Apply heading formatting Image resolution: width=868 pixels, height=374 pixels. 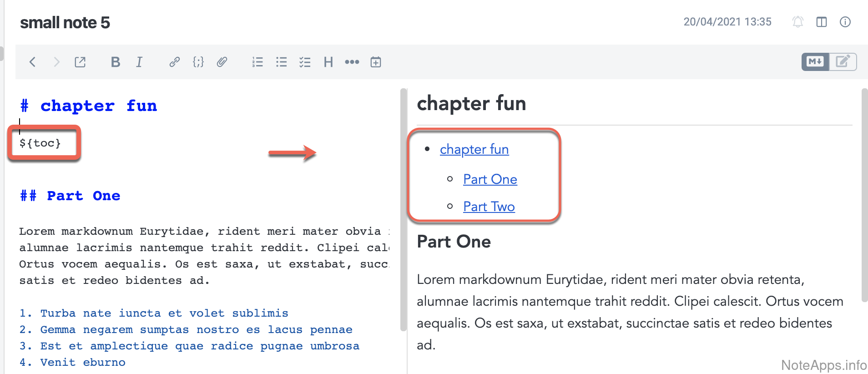[328, 62]
